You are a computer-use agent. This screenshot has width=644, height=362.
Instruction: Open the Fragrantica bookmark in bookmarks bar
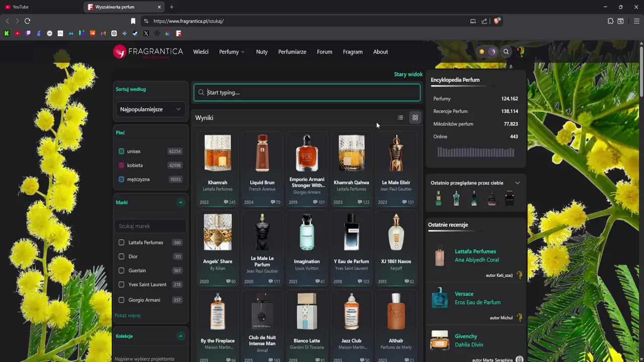pos(178,34)
